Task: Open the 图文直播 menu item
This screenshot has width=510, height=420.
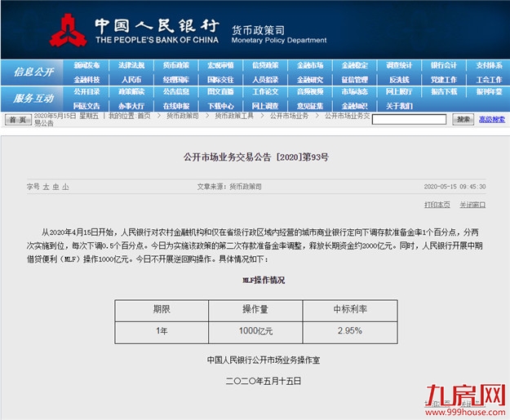Action: (220, 91)
